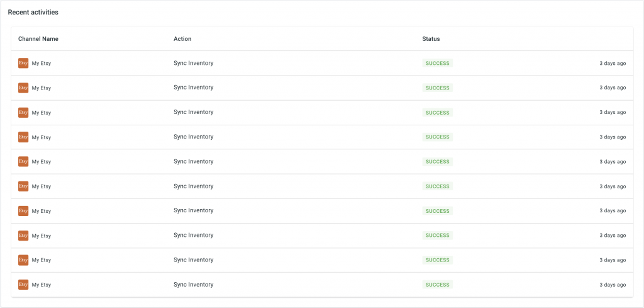This screenshot has height=308, width=644.
Task: Click the 3 days ago timestamp in the fifth row
Action: click(x=613, y=162)
